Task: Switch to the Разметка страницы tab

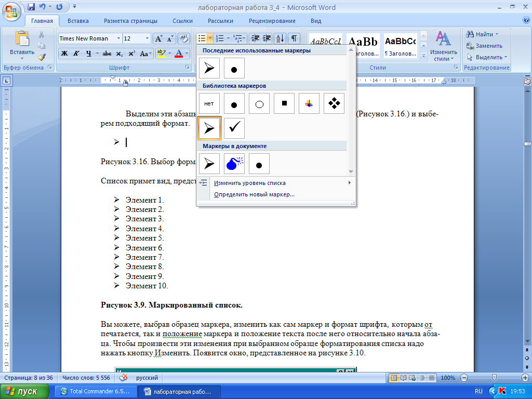Action: [130, 21]
